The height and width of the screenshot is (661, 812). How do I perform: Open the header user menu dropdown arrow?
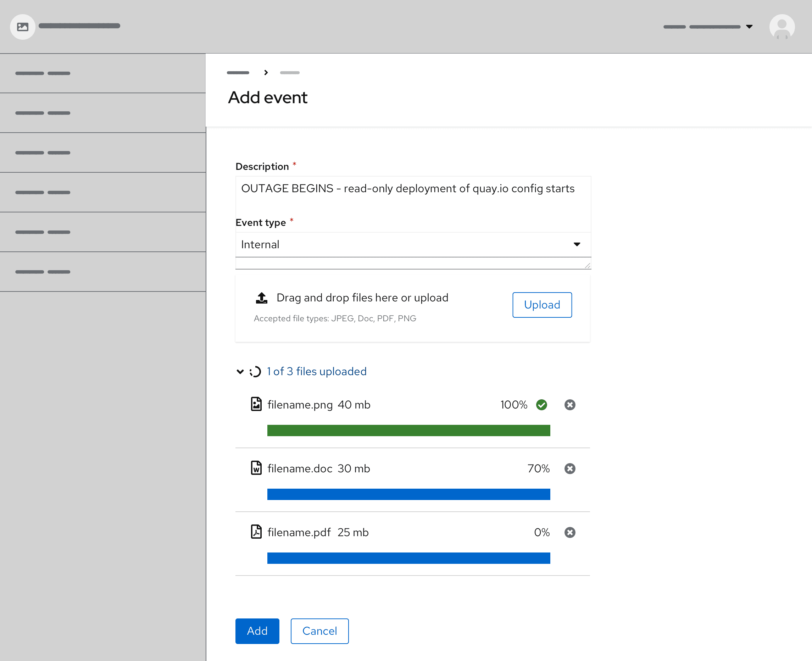pos(749,27)
